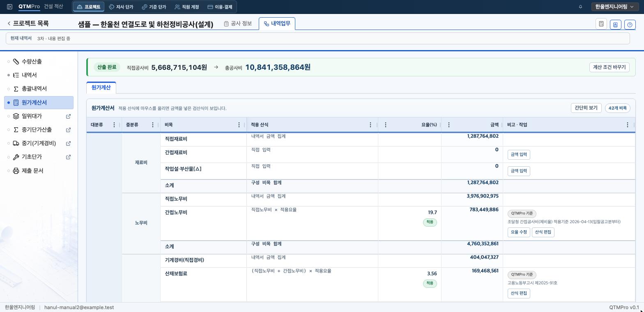Open the notifications bell

pos(580,7)
